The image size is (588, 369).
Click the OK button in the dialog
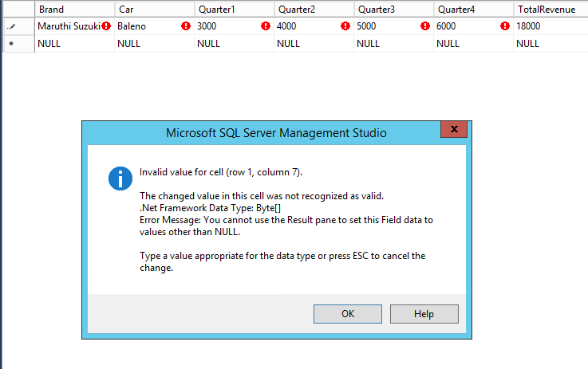[x=348, y=313]
